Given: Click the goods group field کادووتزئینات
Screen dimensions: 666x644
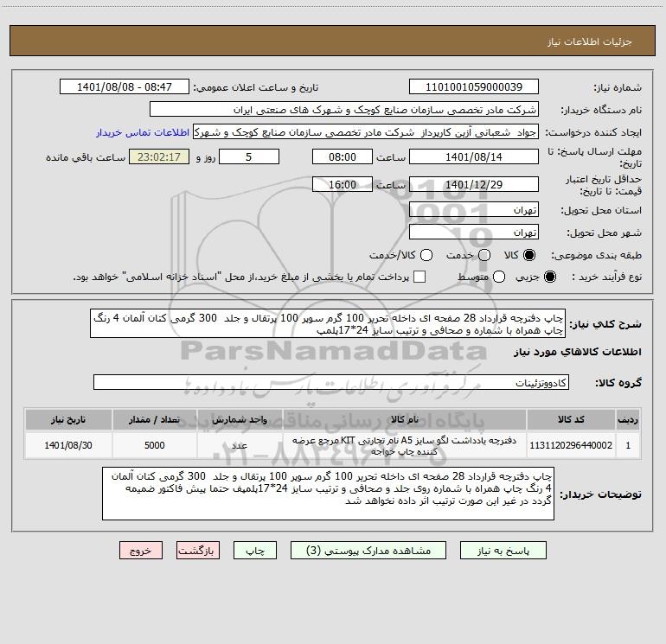Looking at the screenshot, I should tap(331, 382).
